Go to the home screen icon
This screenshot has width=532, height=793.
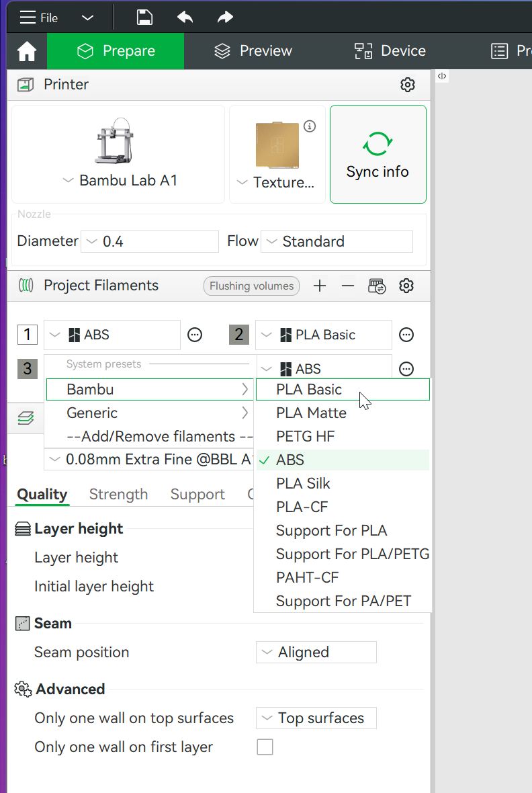pos(27,51)
